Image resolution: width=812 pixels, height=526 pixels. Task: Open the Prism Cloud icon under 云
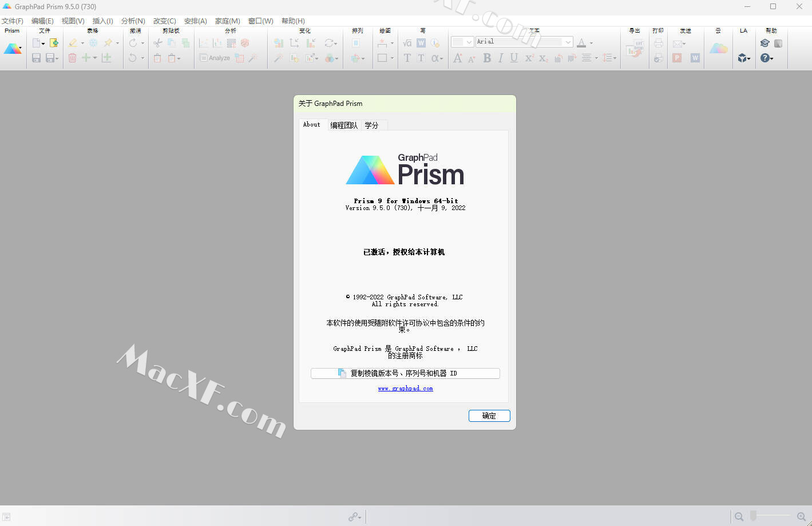click(719, 49)
